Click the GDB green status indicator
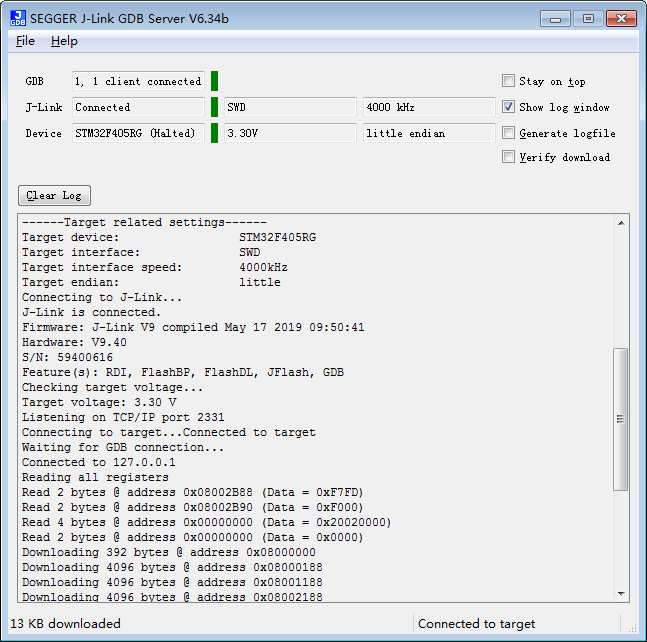This screenshot has width=647, height=642. click(214, 81)
